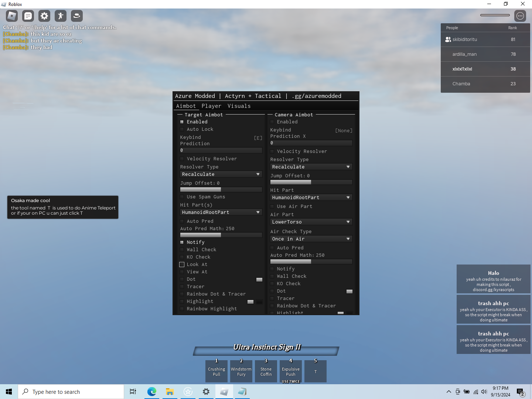
Task: Toggle the chat window icon
Action: [x=28, y=16]
